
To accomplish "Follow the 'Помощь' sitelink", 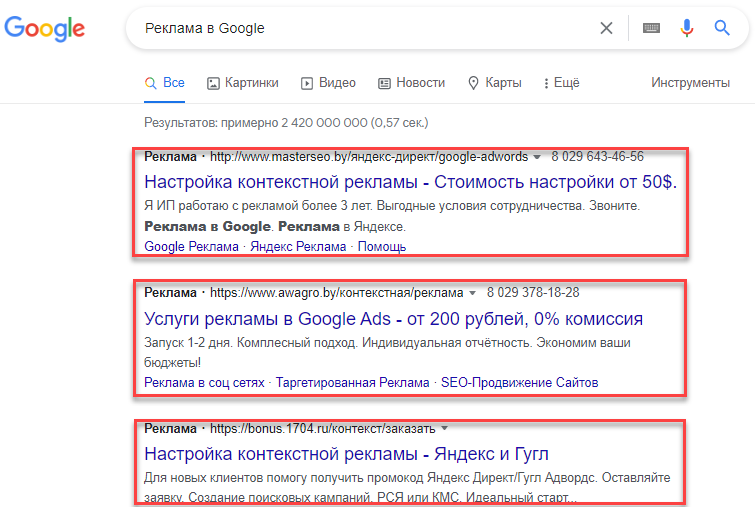I will (x=382, y=247).
